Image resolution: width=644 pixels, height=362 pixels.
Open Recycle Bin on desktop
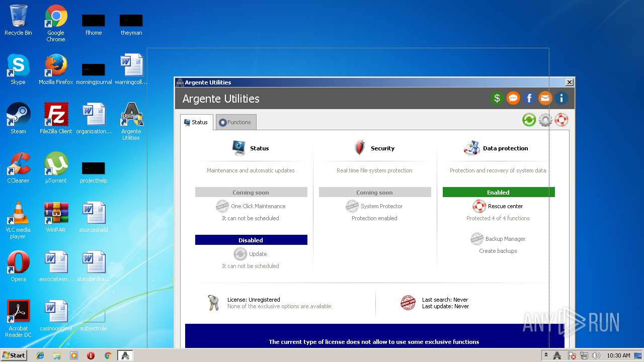(x=18, y=20)
